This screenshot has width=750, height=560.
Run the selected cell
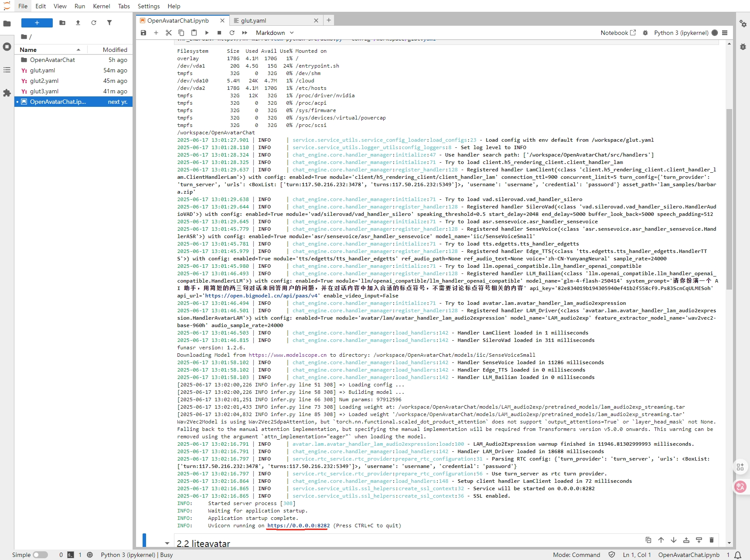pos(207,33)
